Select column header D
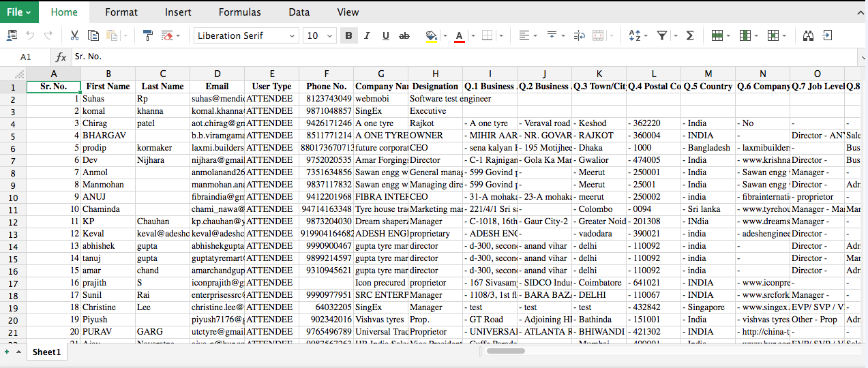This screenshot has width=868, height=368. pos(217,74)
